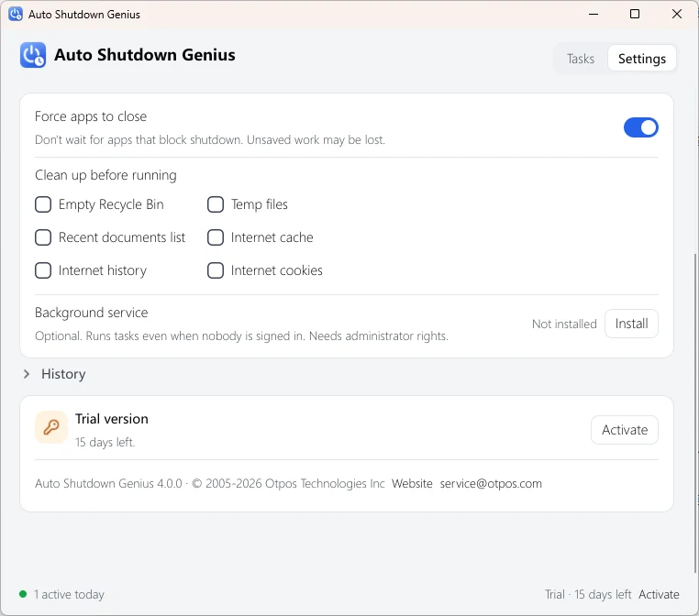Check the Internet history option

(43, 270)
